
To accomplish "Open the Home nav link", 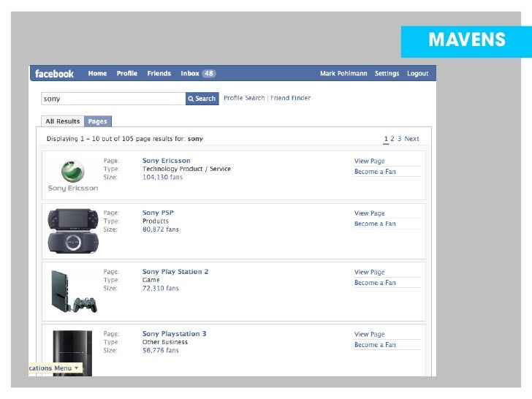I will (97, 73).
